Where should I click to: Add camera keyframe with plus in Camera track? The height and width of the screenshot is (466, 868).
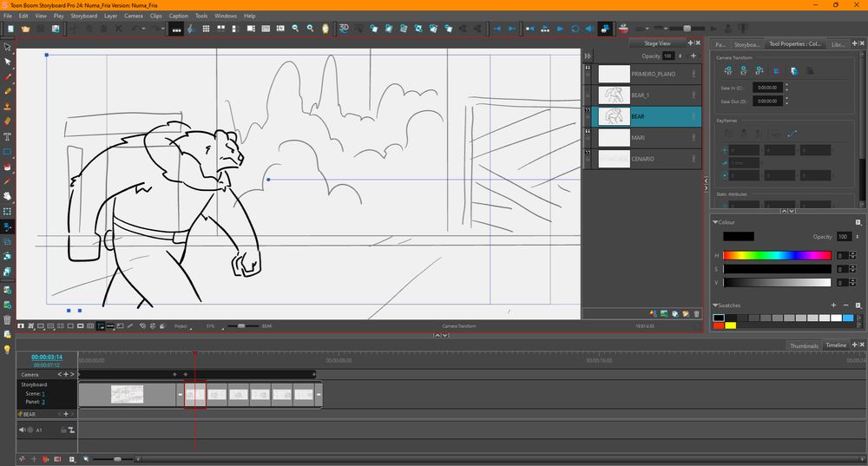(x=65, y=375)
